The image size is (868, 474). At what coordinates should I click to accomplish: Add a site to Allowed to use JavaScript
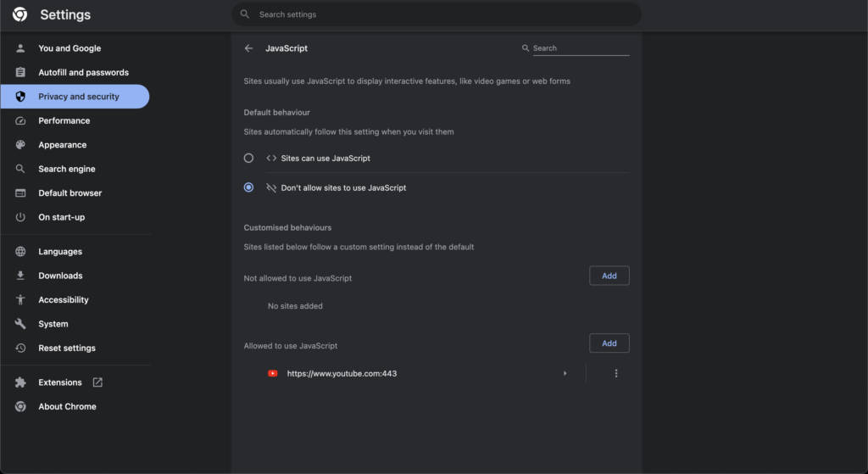[x=609, y=343]
